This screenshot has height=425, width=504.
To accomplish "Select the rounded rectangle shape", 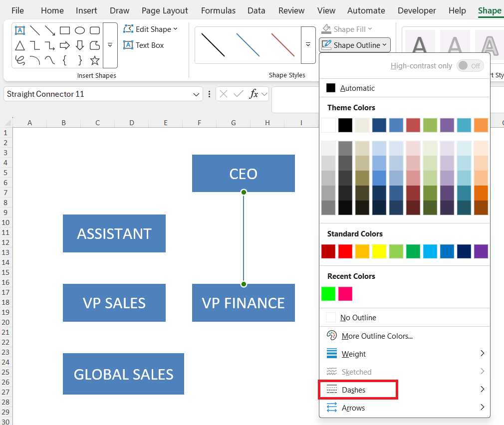I will coord(95,30).
